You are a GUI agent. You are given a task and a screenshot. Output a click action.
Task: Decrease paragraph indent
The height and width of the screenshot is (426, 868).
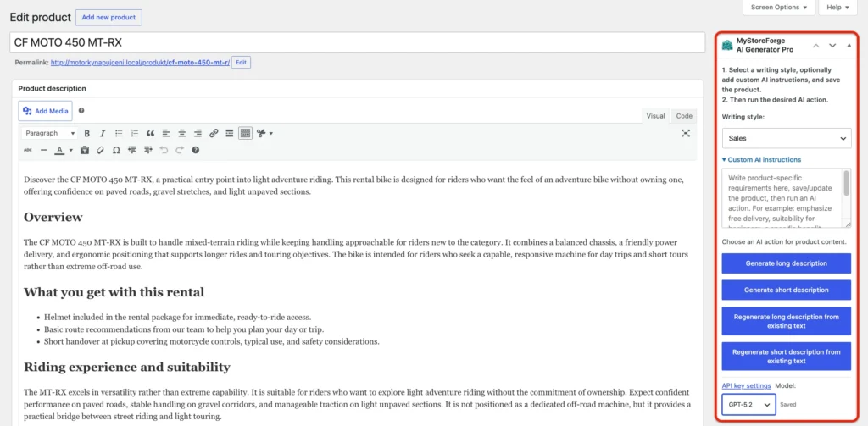point(131,150)
